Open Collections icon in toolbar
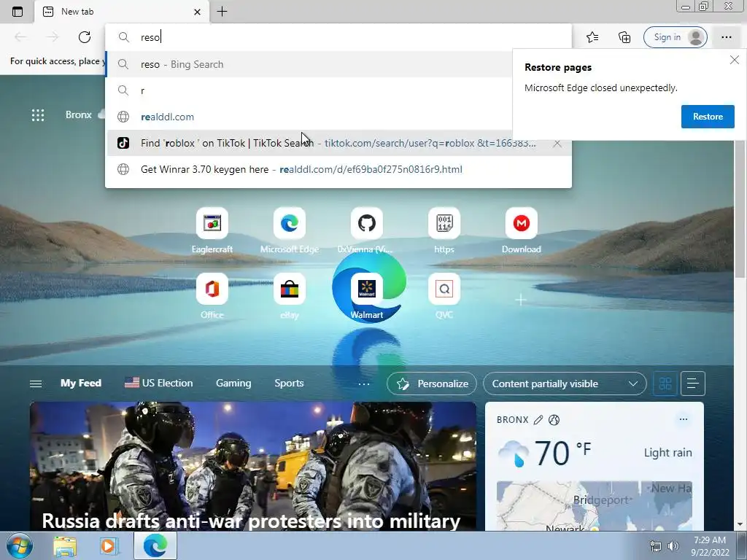747x560 pixels. [624, 37]
